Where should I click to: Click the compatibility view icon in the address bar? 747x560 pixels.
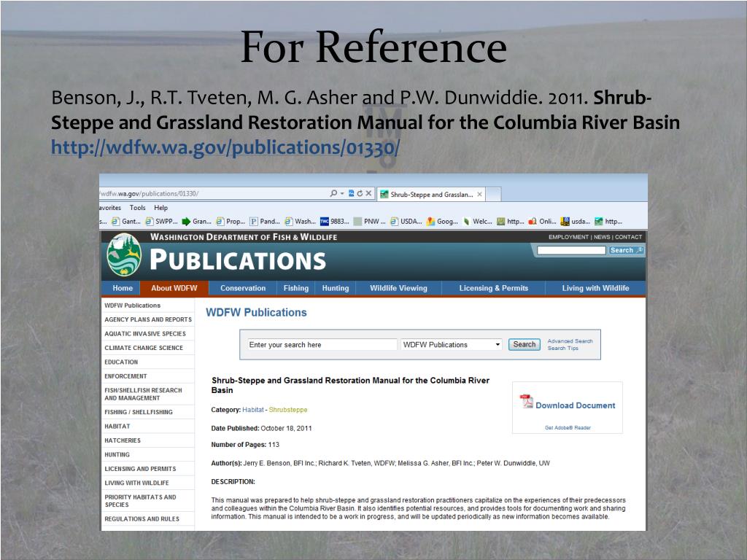(x=351, y=193)
